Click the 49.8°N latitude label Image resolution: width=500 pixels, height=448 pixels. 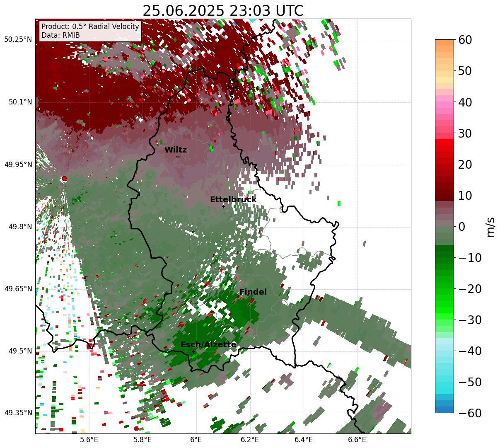pyautogui.click(x=20, y=227)
